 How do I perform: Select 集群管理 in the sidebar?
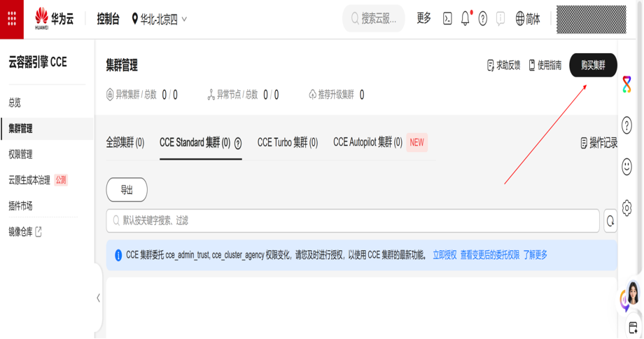point(47,129)
